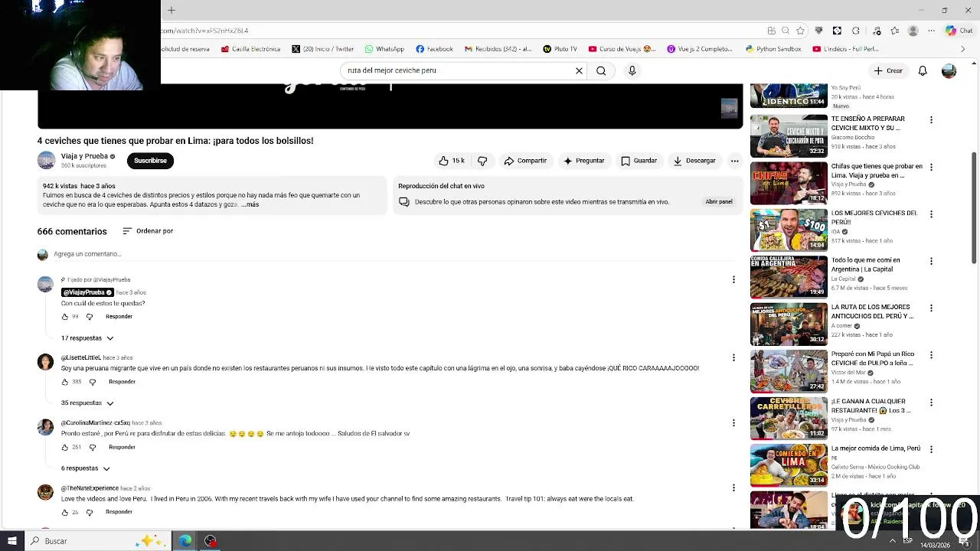Like TheNateExperience's comment
Viewport: 980px width, 551px height.
[x=65, y=512]
